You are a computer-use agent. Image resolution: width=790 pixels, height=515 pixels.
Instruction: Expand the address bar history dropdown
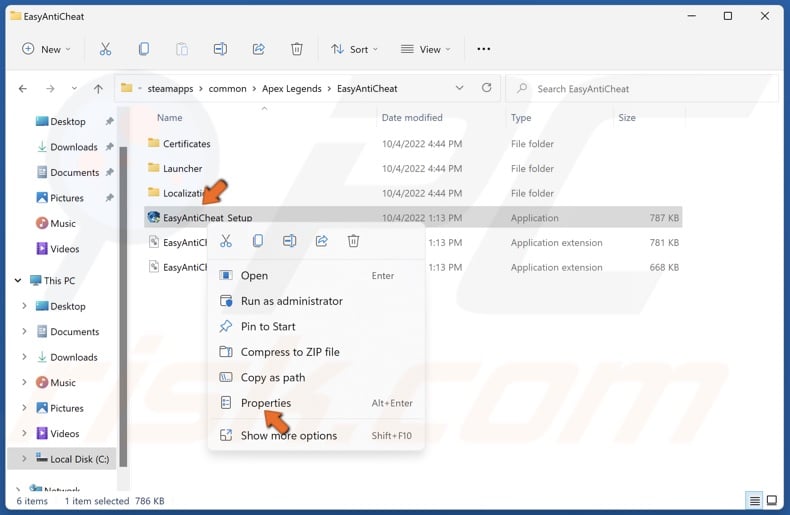(x=459, y=88)
